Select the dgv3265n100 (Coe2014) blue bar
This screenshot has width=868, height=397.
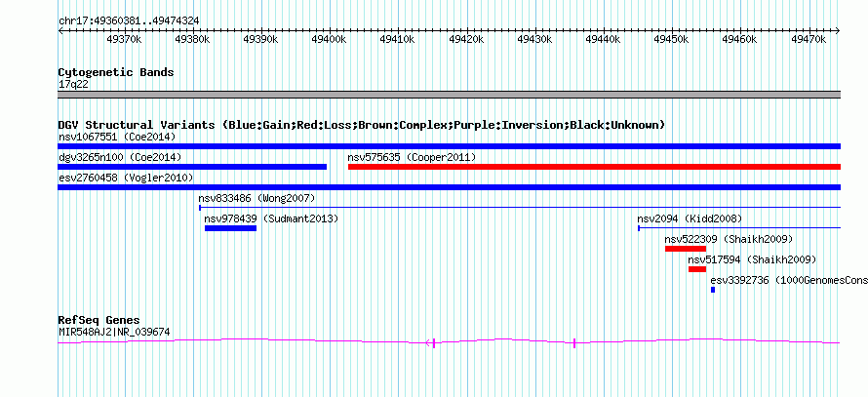point(192,167)
